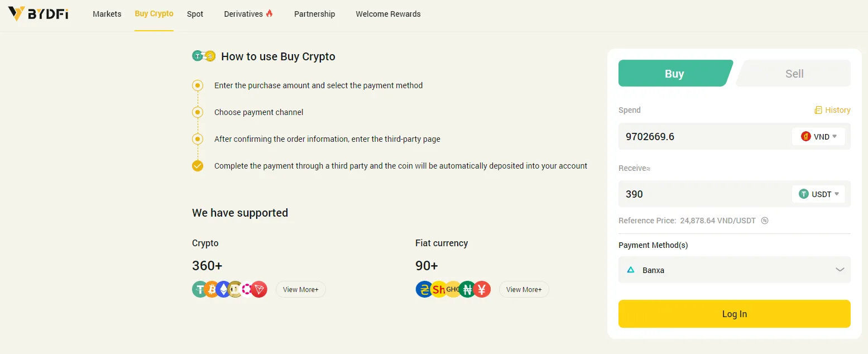The width and height of the screenshot is (868, 354).
Task: Click the Bitcoin coin icon
Action: (x=212, y=289)
